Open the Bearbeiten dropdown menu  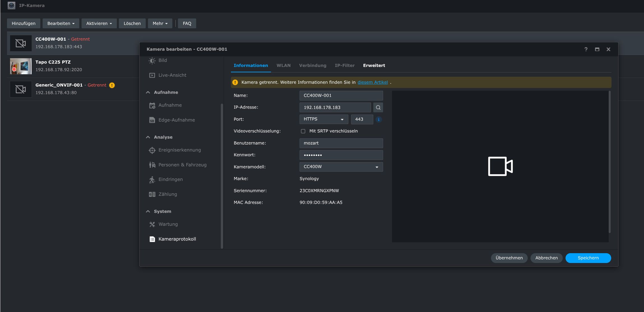[x=61, y=24]
